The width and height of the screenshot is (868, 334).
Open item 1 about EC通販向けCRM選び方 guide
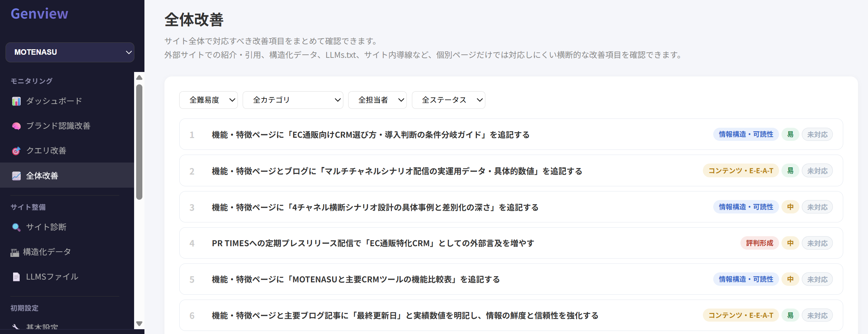click(x=511, y=134)
